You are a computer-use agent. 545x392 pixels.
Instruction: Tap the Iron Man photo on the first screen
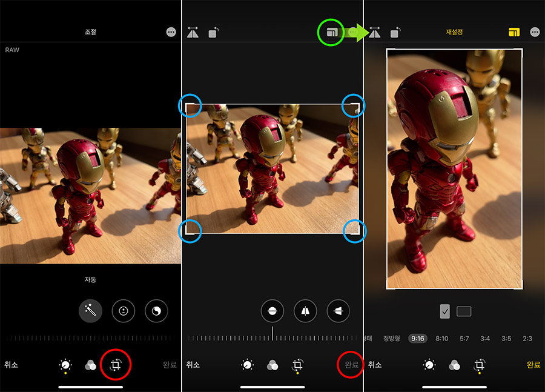pos(90,196)
